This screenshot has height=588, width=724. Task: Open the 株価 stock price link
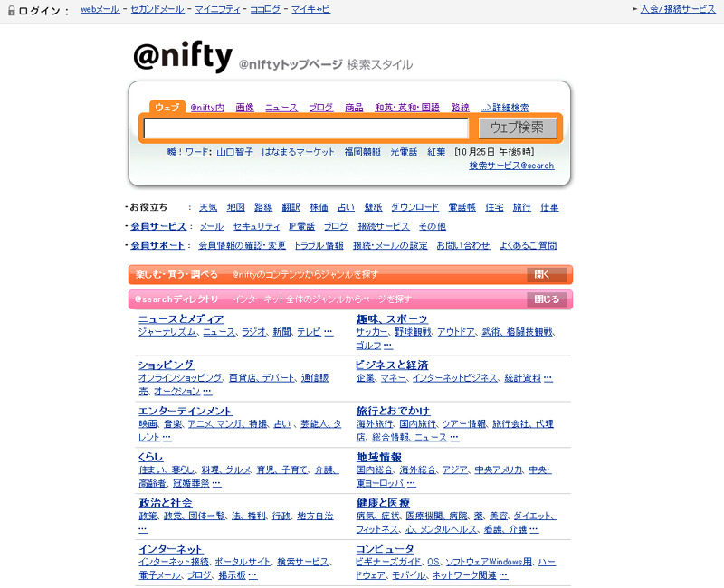pos(319,207)
